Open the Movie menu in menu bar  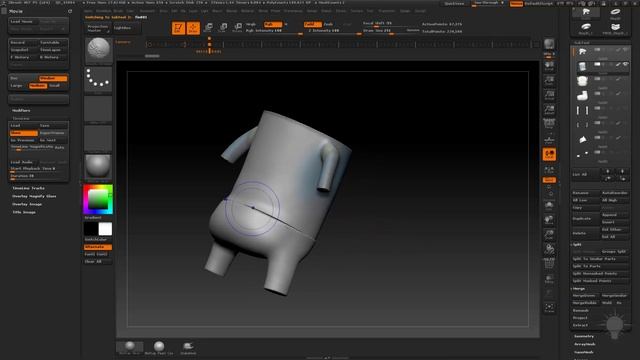[x=263, y=11]
